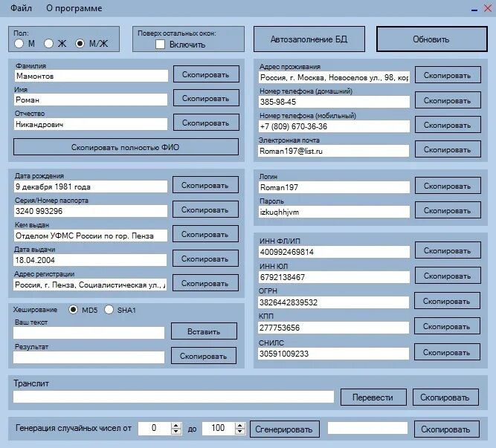This screenshot has height=448, width=496.
Task: Open the О программе menu
Action: pyautogui.click(x=74, y=8)
